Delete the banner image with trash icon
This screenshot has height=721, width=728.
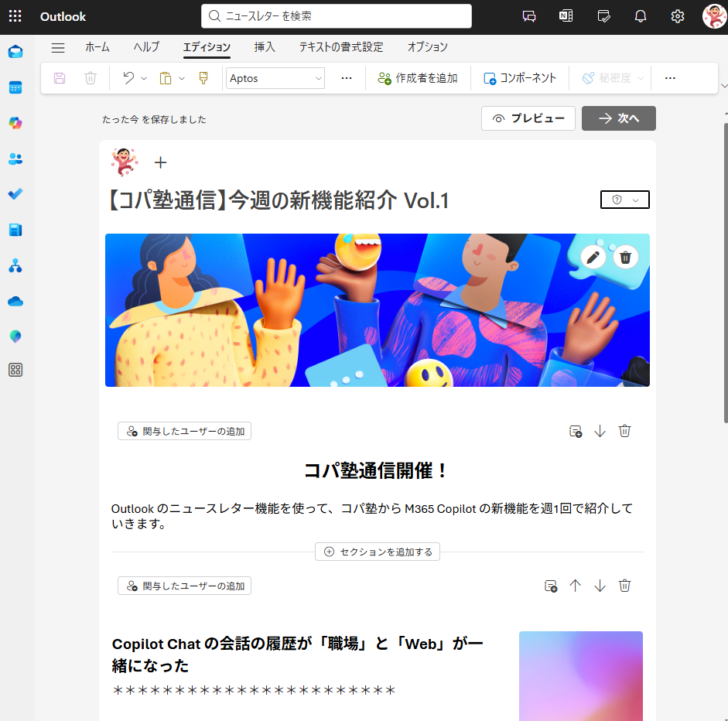tap(626, 257)
